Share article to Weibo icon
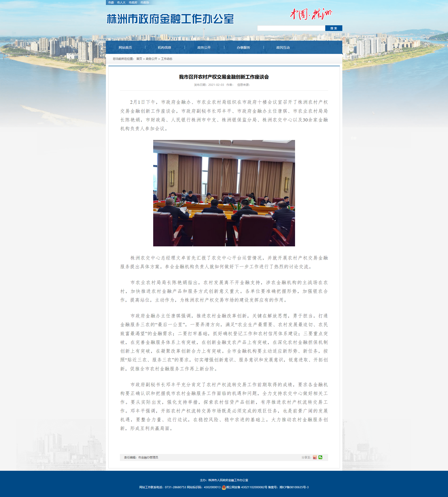 (315, 457)
